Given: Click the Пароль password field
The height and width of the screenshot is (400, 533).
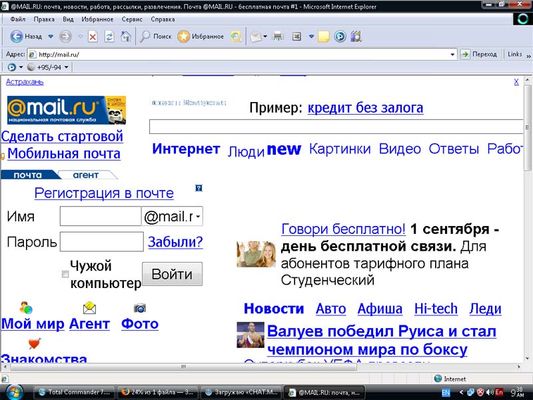Looking at the screenshot, I should point(102,242).
